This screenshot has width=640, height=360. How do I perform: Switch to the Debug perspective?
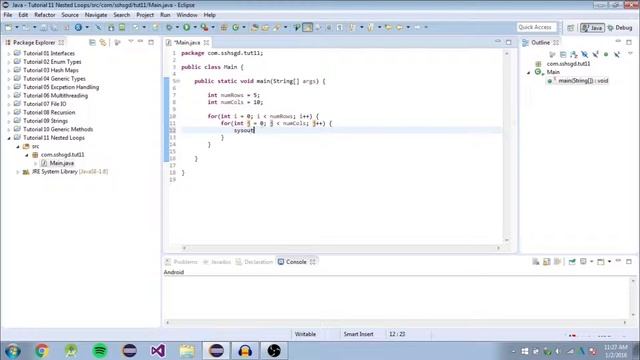tap(620, 28)
